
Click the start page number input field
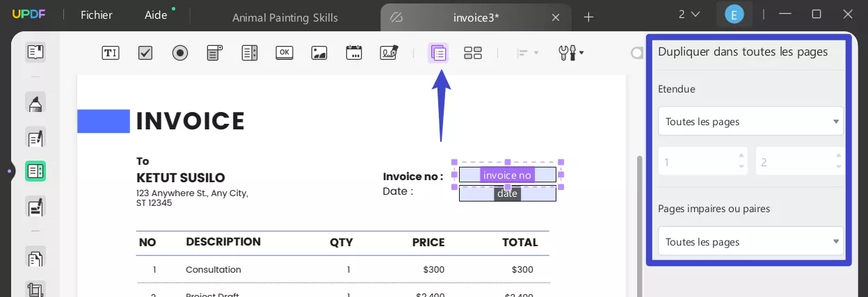tap(699, 162)
